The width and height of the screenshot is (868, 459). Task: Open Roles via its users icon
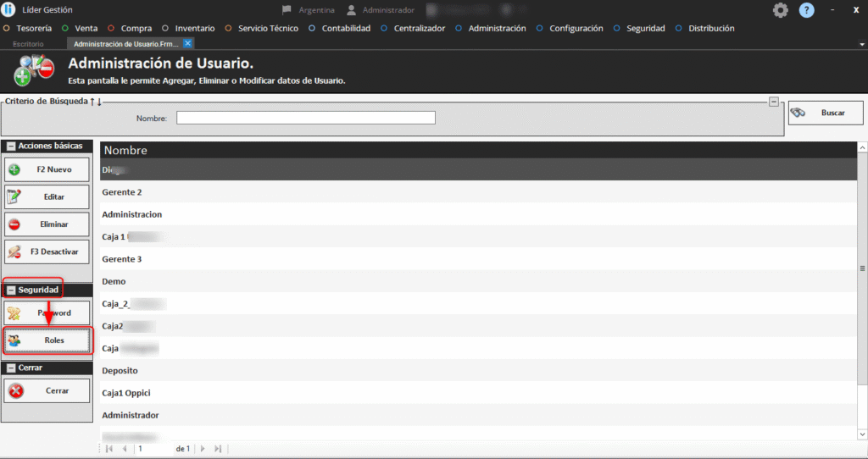(x=14, y=340)
